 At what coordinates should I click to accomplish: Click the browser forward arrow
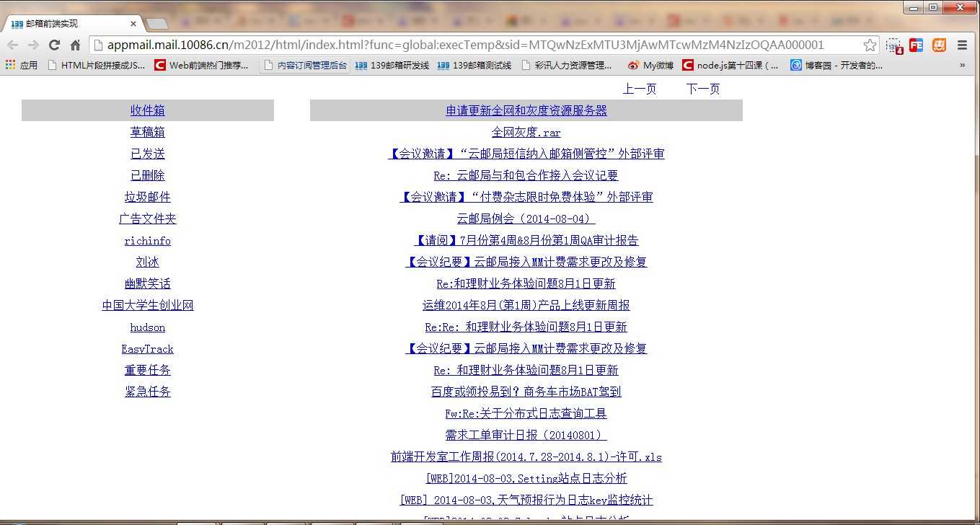coord(33,45)
